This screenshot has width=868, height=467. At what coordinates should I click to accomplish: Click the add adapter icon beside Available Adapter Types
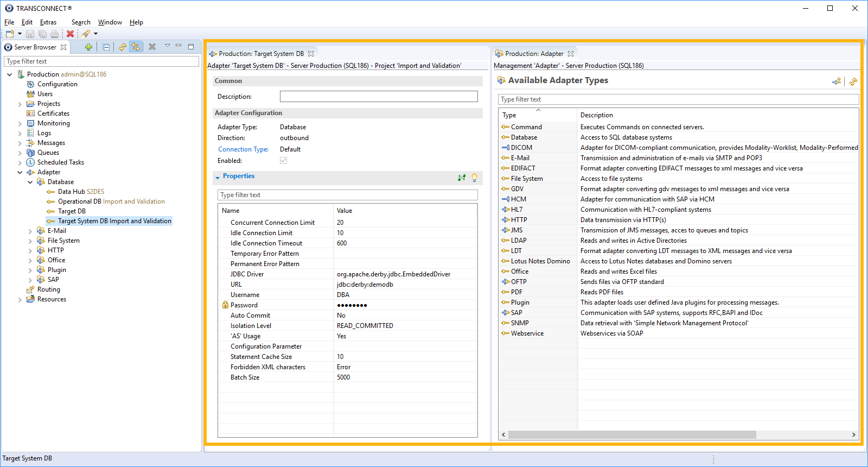[x=837, y=81]
